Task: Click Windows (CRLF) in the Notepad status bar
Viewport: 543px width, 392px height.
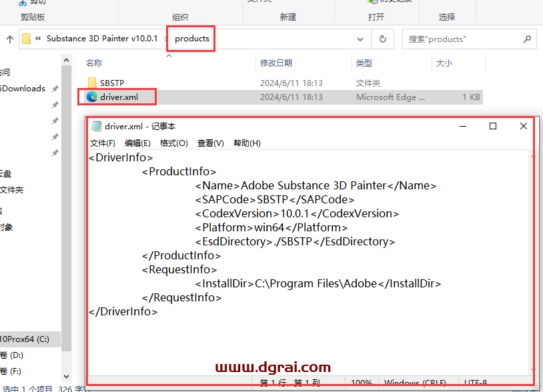Action: click(415, 383)
